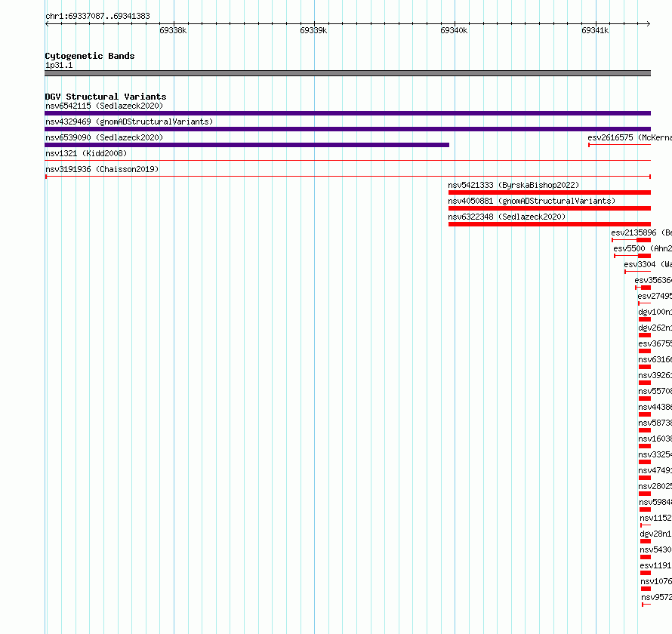
Task: Click the thin red line under nsv3191936
Action: (x=348, y=177)
